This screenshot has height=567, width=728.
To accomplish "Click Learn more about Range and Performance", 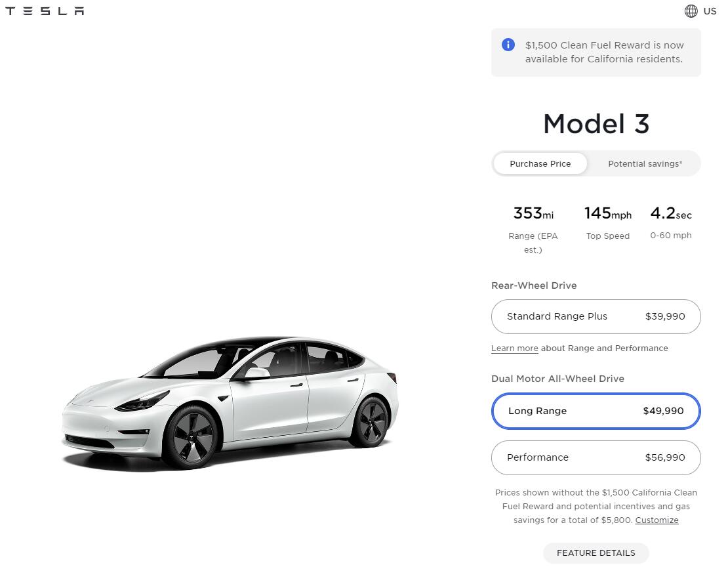I will (514, 348).
